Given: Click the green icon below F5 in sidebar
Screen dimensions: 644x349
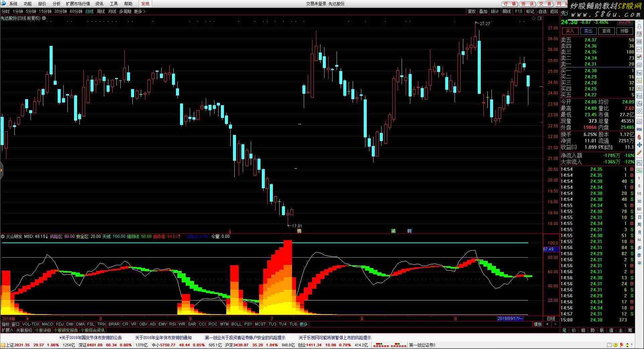Looking at the screenshot, I should coord(639,170).
